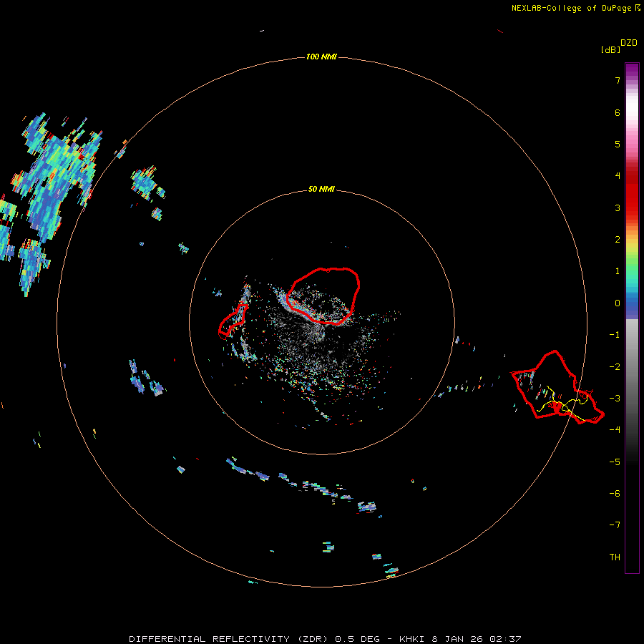Click the 7 value on the color scale
The image size is (644, 644).
pos(618,80)
